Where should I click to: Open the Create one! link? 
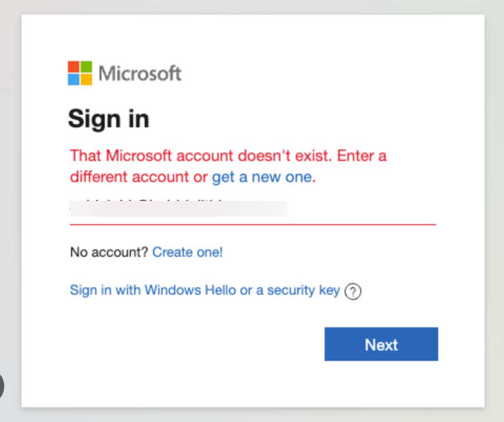(x=187, y=252)
